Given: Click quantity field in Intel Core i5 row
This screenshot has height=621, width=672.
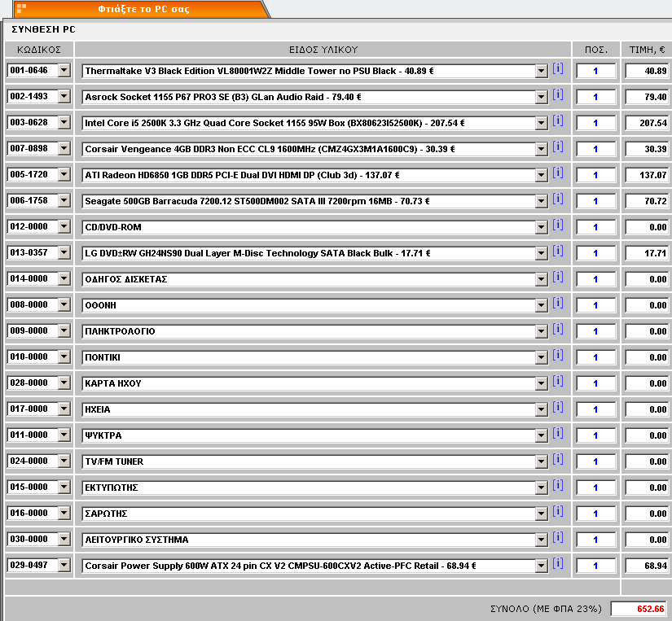Looking at the screenshot, I should click(x=595, y=124).
